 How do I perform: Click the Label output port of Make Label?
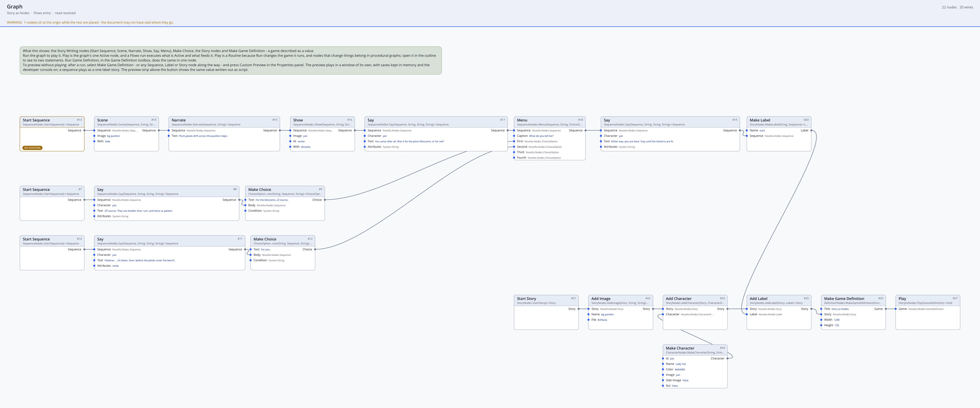point(811,130)
